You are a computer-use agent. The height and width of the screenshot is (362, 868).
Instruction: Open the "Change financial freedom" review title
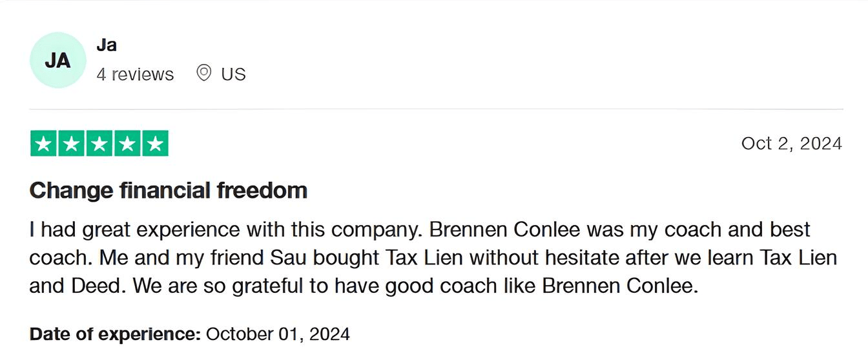pyautogui.click(x=168, y=191)
